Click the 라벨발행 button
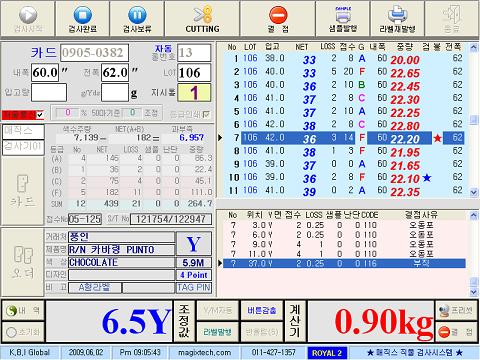Viewport: 480px width, 360px height. [x=217, y=332]
